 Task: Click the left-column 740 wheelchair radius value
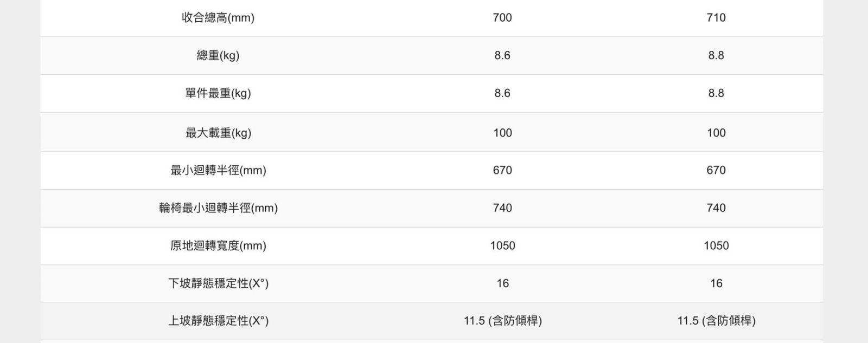502,208
